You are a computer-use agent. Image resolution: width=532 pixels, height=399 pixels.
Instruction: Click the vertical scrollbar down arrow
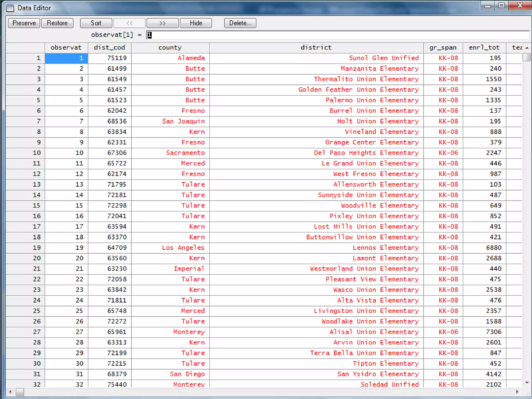pos(527,382)
